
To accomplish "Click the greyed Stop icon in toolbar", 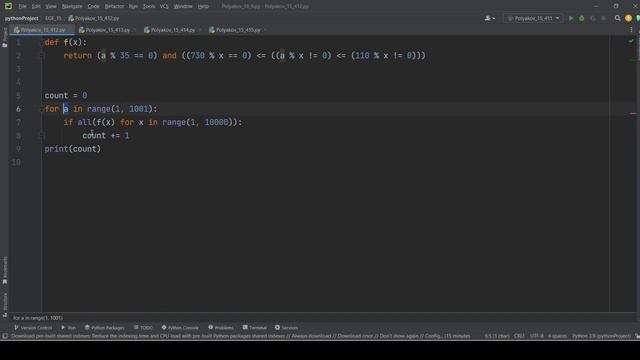I will (x=604, y=18).
